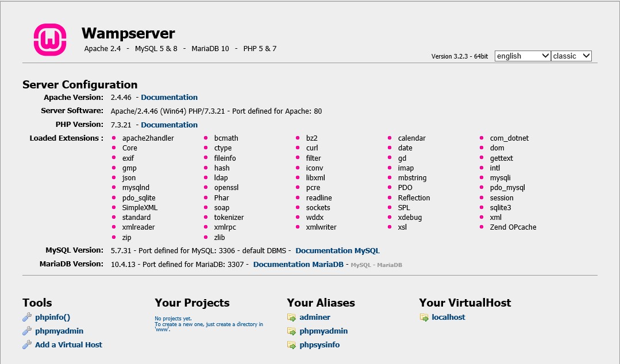The height and width of the screenshot is (364, 620).
Task: Click the Add a Virtual Host link
Action: [68, 344]
